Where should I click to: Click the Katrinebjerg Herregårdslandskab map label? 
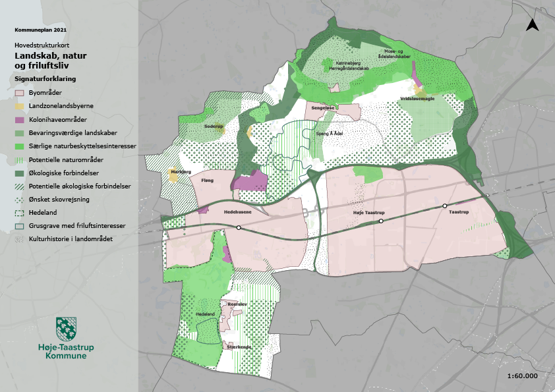343,66
